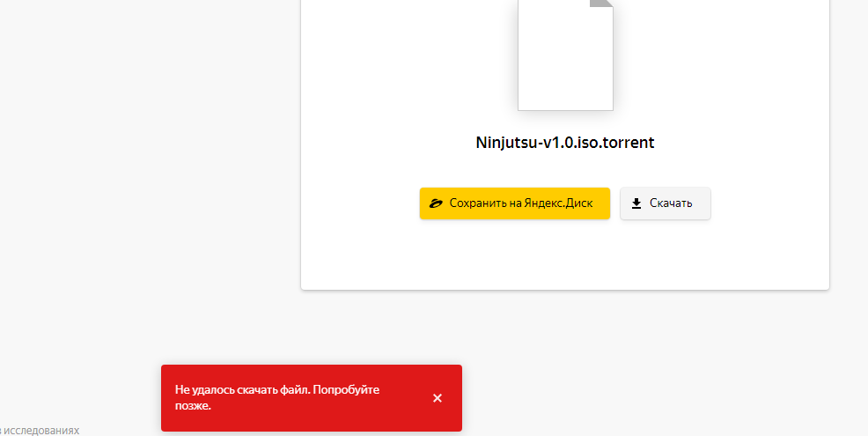Select the Ninjutsu-v1.0.iso.torrent file name
868x436 pixels.
click(x=565, y=143)
